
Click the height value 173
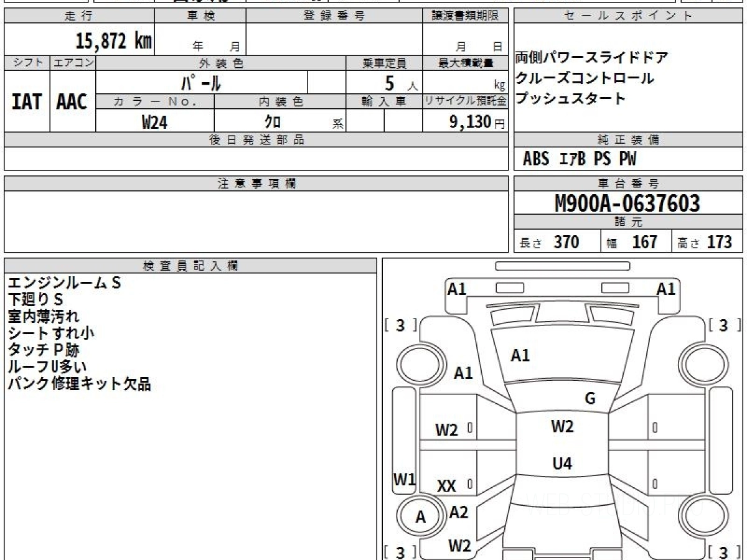(x=720, y=242)
